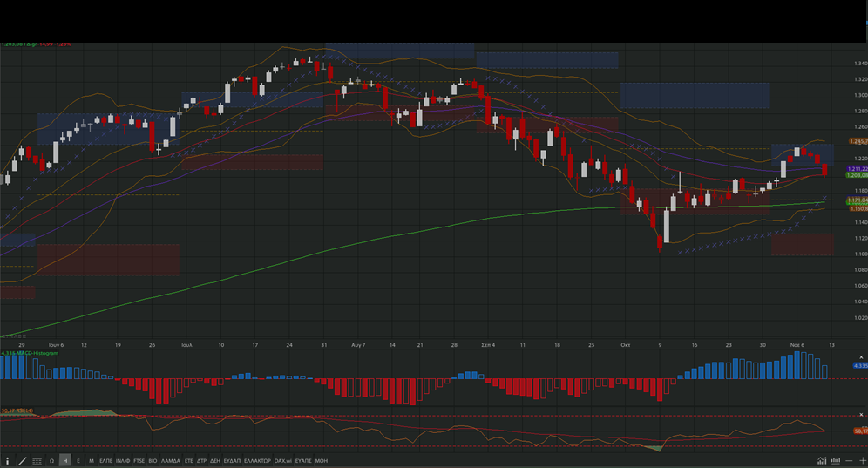Click the 1.020 price axis label
This screenshot has height=468, width=868.
pyautogui.click(x=860, y=318)
